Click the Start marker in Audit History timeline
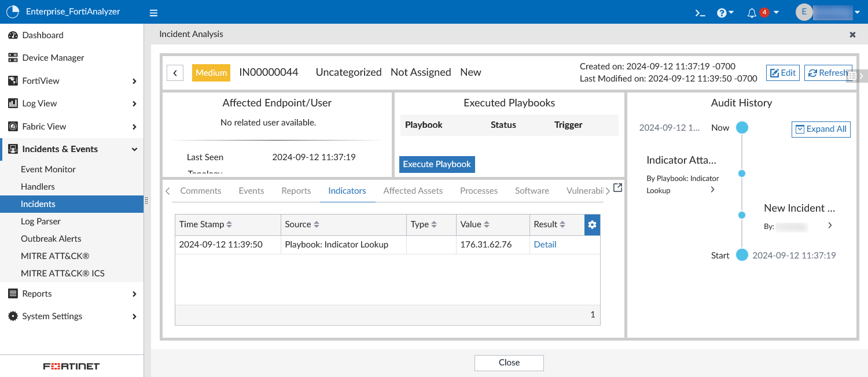Viewport: 868px width, 377px height. [742, 255]
